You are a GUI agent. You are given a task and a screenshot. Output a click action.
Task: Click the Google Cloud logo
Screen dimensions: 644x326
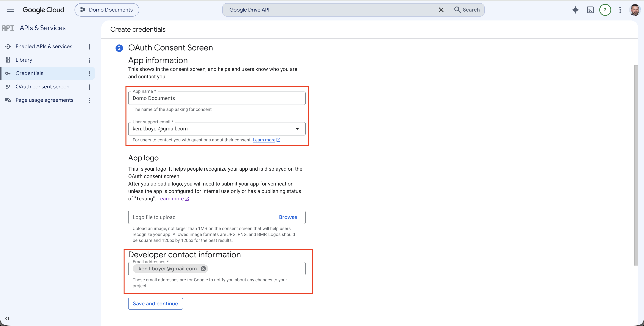click(x=43, y=10)
